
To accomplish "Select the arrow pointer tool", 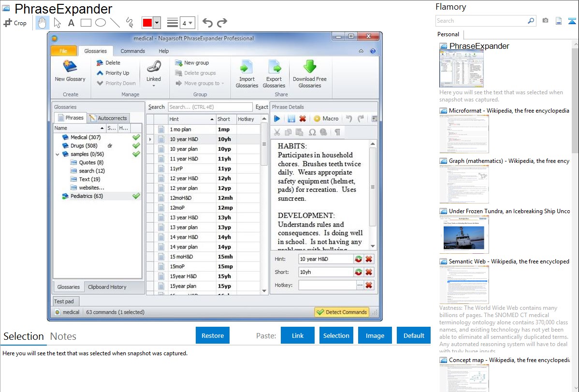I will 57,23.
